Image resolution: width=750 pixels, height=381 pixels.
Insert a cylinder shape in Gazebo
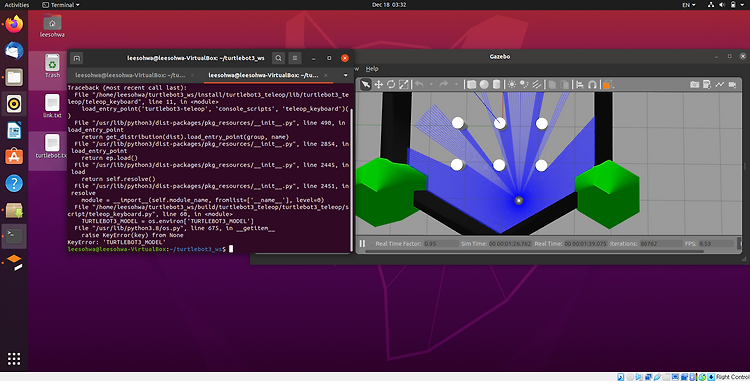coord(496,85)
